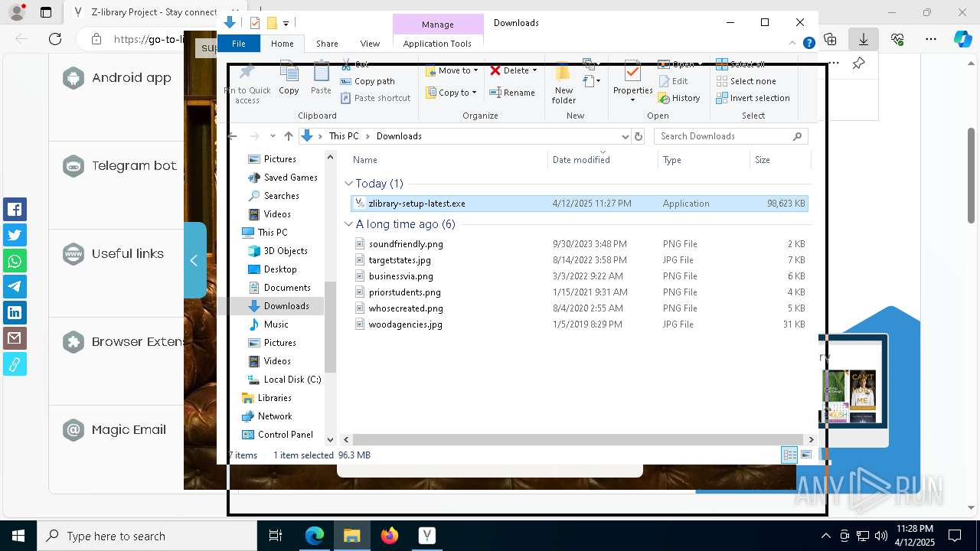980x551 pixels.
Task: Open Searches in navigation pane
Action: [x=273, y=196]
